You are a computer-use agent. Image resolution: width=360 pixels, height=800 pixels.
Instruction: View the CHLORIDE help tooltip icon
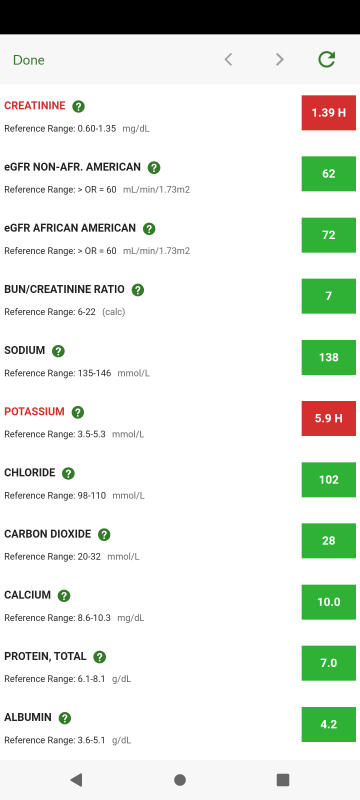click(x=68, y=473)
